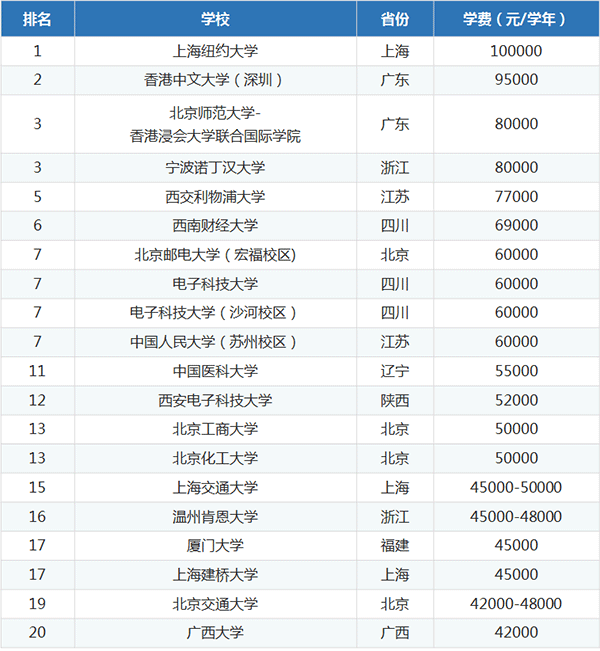The image size is (600, 651).
Task: Select the 上海交通大学 cell
Action: point(215,487)
